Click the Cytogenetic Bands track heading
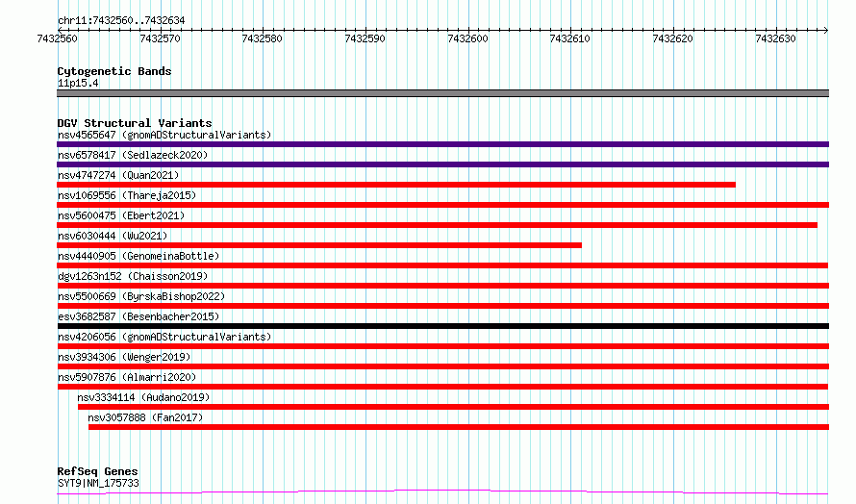The image size is (856, 504). point(114,71)
